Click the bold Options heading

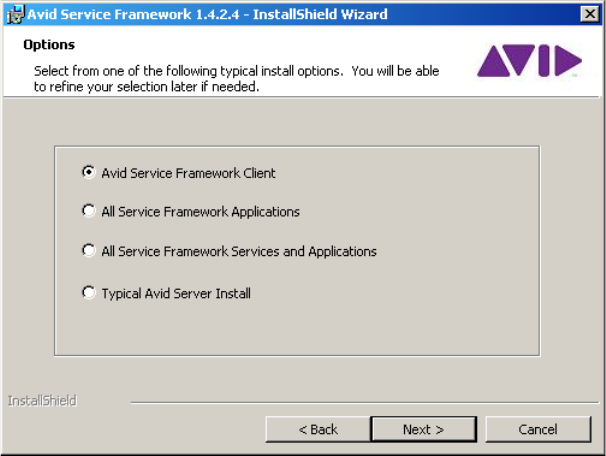[x=49, y=45]
